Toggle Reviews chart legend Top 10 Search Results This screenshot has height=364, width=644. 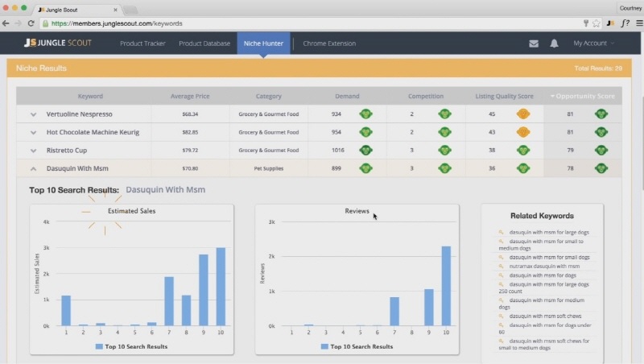[357, 346]
